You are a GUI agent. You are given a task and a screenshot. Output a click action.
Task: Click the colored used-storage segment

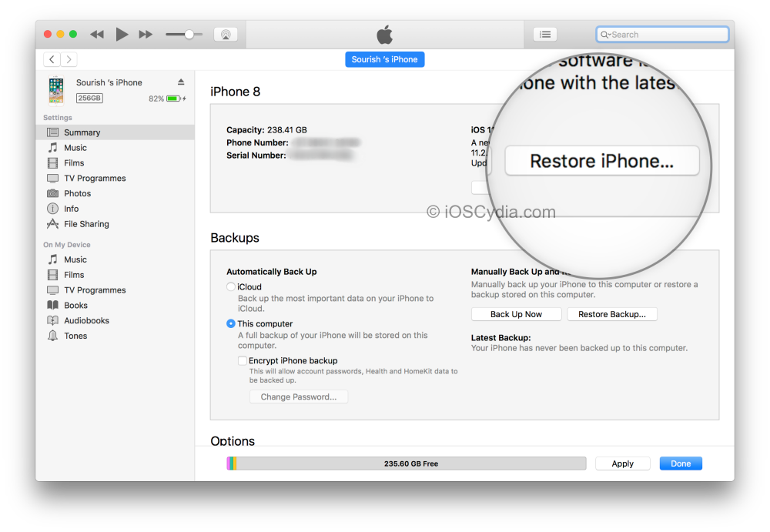(x=232, y=463)
